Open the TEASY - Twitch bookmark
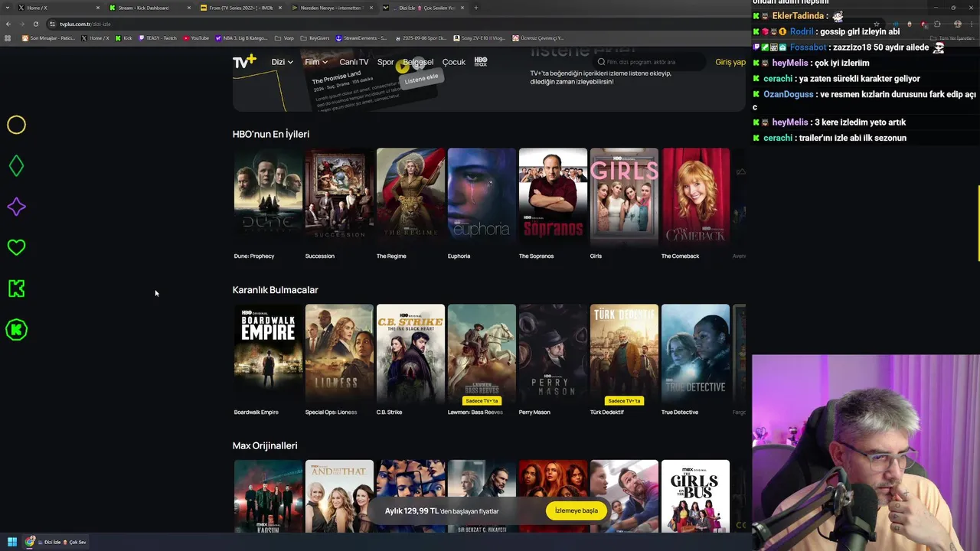980x551 pixels. point(158,37)
